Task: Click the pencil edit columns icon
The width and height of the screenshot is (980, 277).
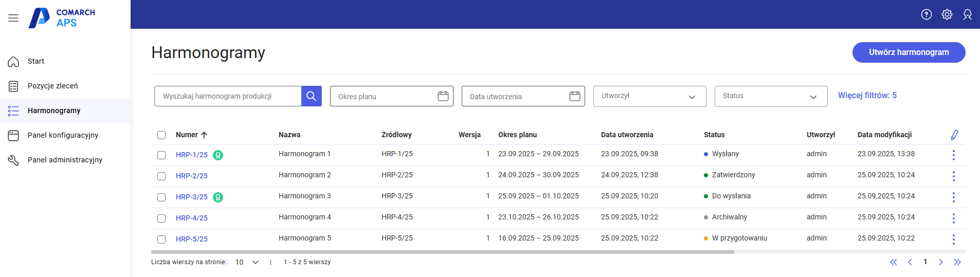Action: pos(954,135)
